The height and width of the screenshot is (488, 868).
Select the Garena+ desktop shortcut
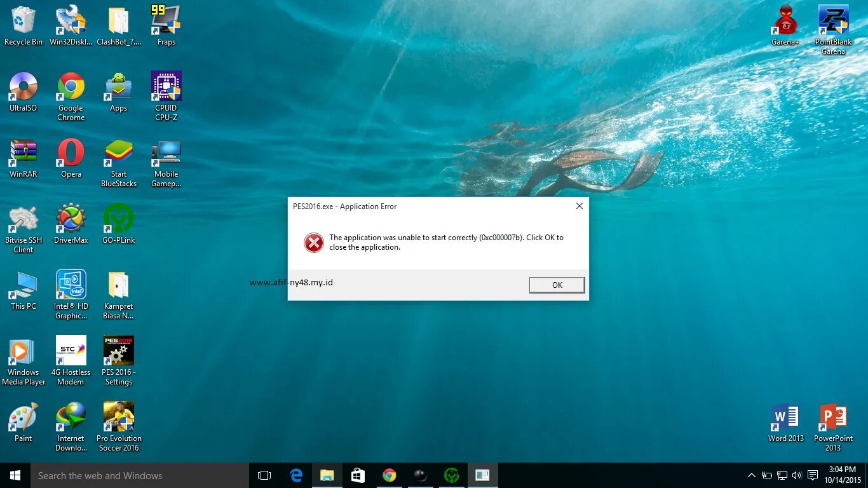pos(786,26)
